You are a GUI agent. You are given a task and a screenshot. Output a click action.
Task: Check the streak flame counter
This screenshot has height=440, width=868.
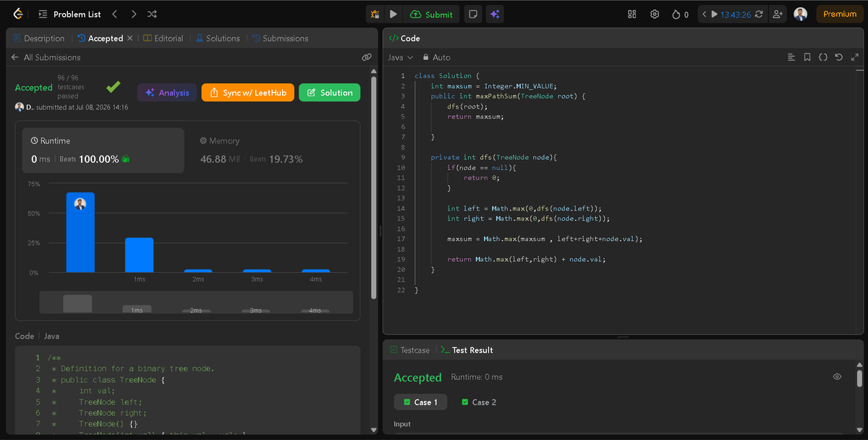point(680,14)
